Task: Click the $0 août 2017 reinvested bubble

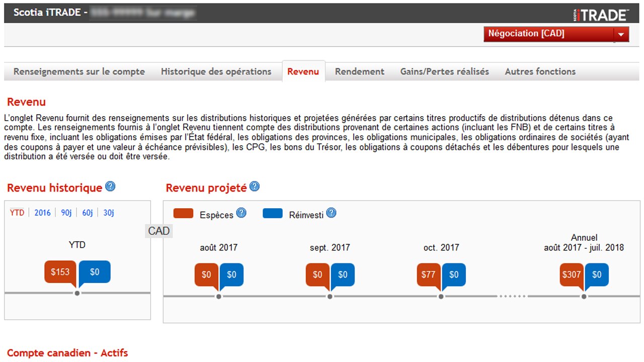Action: (x=231, y=275)
